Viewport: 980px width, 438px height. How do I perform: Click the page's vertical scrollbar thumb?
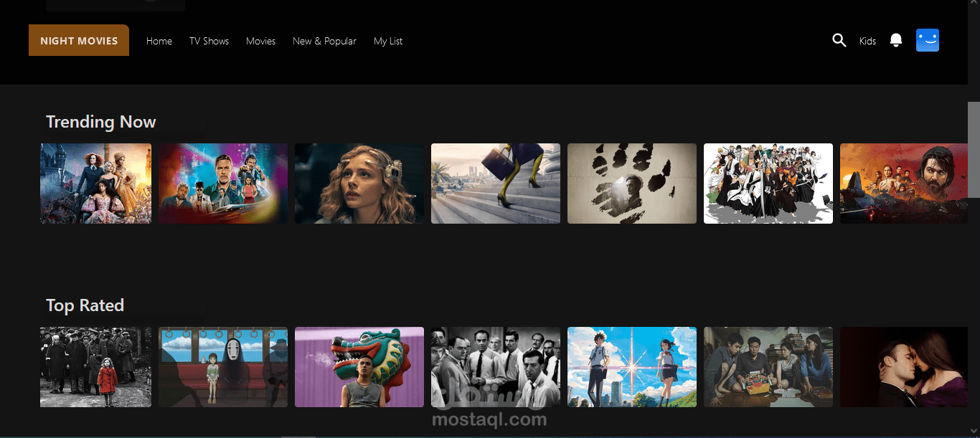click(x=974, y=149)
